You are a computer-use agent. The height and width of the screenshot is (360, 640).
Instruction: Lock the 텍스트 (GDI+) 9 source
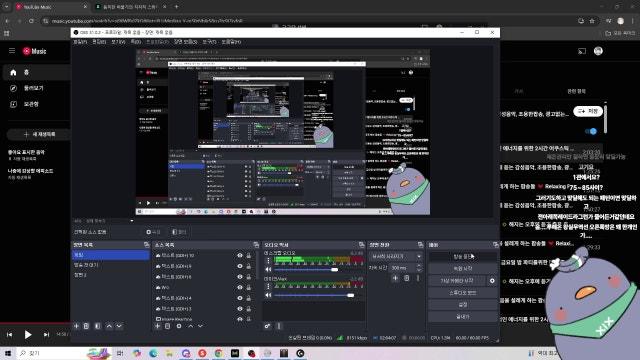tap(249, 266)
